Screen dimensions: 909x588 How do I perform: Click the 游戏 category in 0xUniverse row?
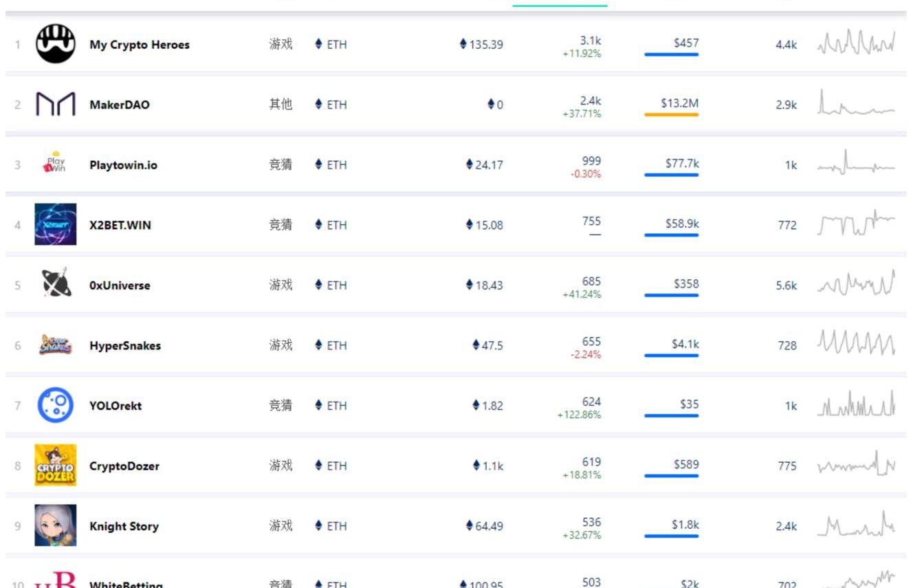(x=281, y=285)
